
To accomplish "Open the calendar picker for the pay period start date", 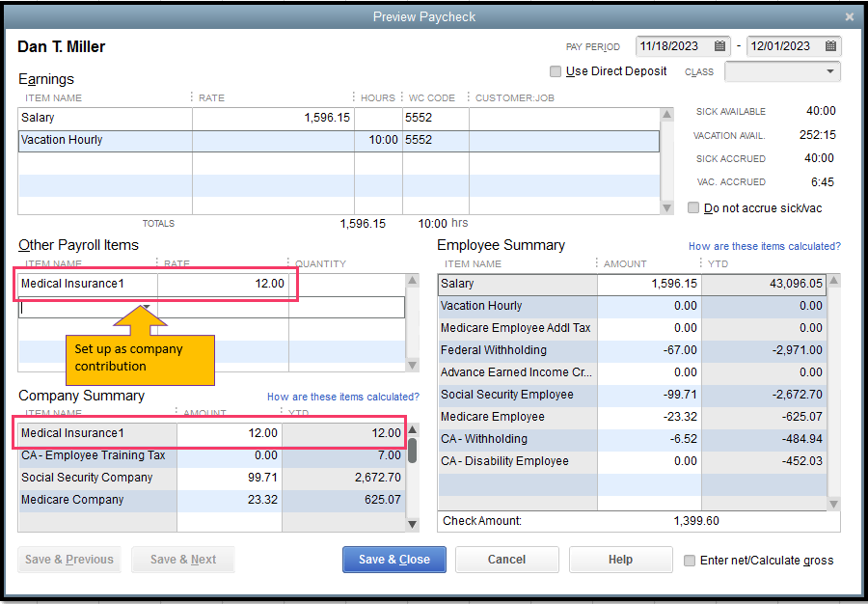I will [719, 45].
